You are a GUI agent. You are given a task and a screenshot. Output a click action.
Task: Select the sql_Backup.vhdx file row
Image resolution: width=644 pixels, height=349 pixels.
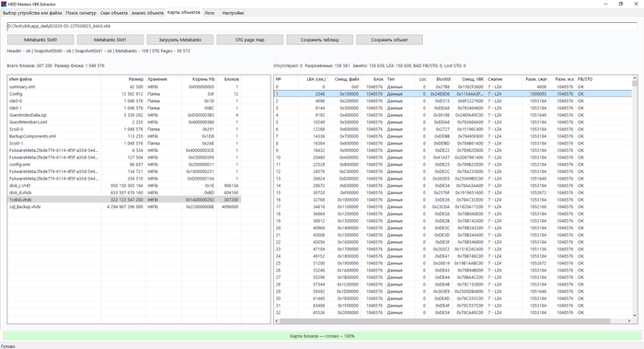click(124, 207)
